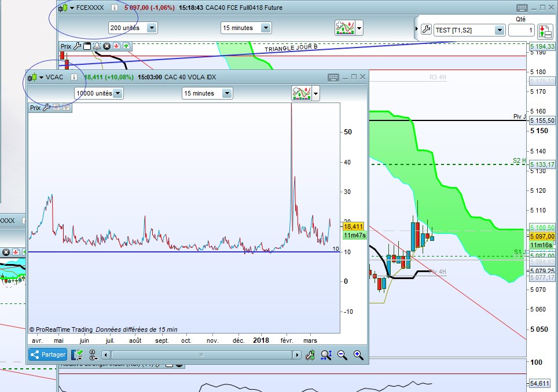The height and width of the screenshot is (392, 558).
Task: Click the R3 4H level label
Action: [x=438, y=77]
